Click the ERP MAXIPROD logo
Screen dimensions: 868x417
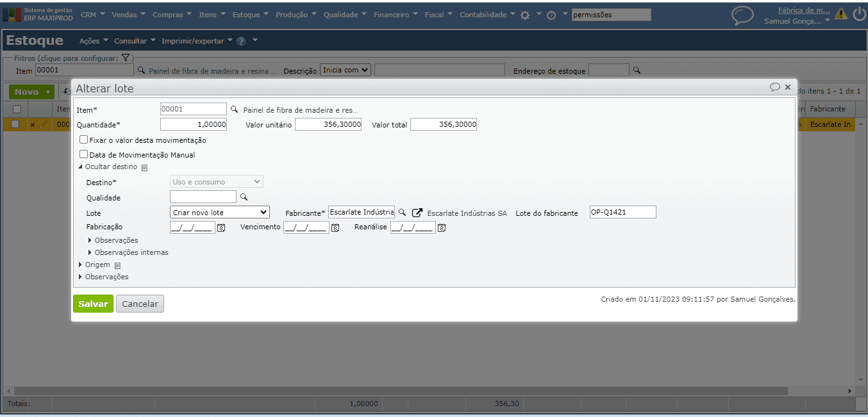(x=38, y=14)
